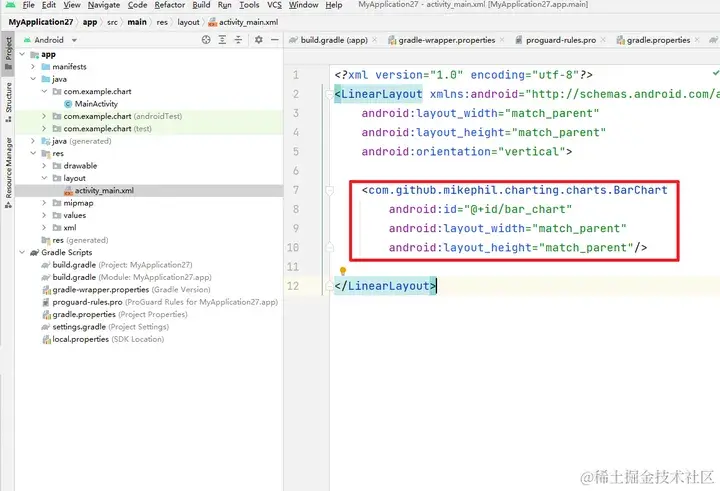
Task: Collapse the app module node
Action: (22, 54)
